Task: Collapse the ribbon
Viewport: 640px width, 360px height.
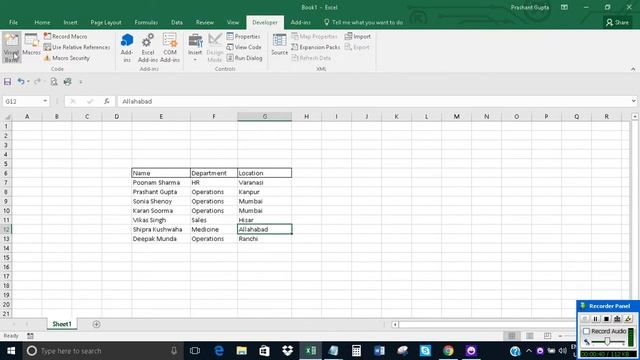Action: (x=633, y=69)
